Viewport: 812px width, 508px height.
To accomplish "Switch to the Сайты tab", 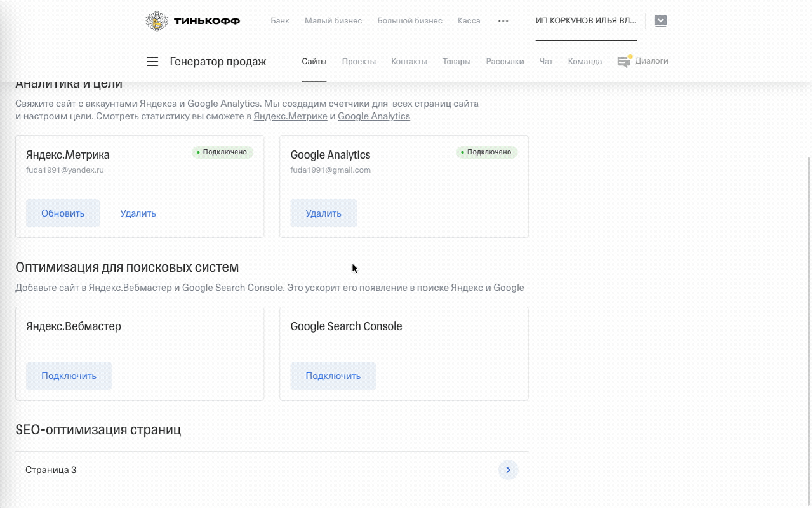I will [x=314, y=62].
